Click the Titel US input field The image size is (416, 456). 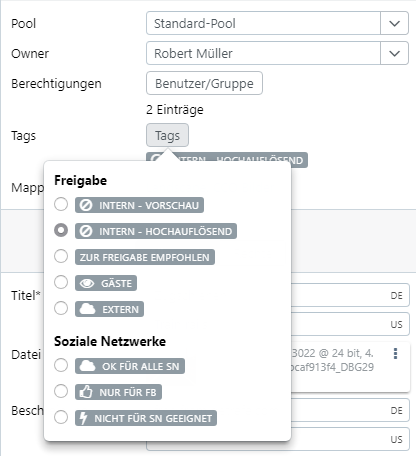350,324
